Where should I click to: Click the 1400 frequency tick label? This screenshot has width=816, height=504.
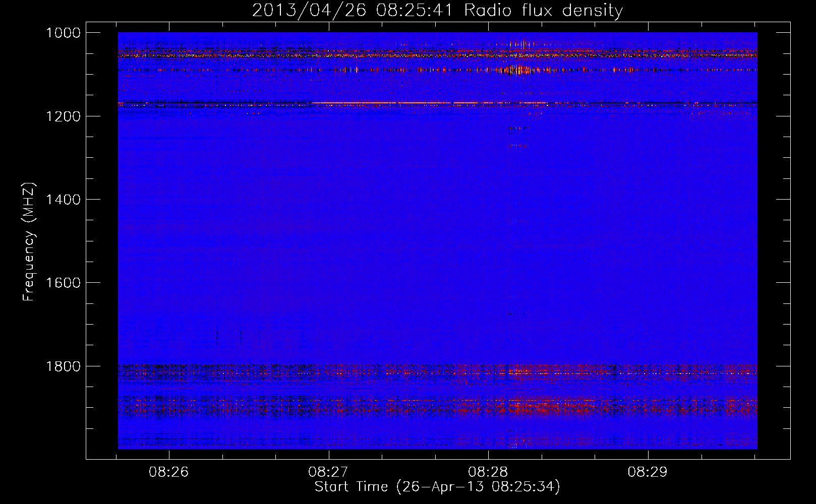(63, 200)
